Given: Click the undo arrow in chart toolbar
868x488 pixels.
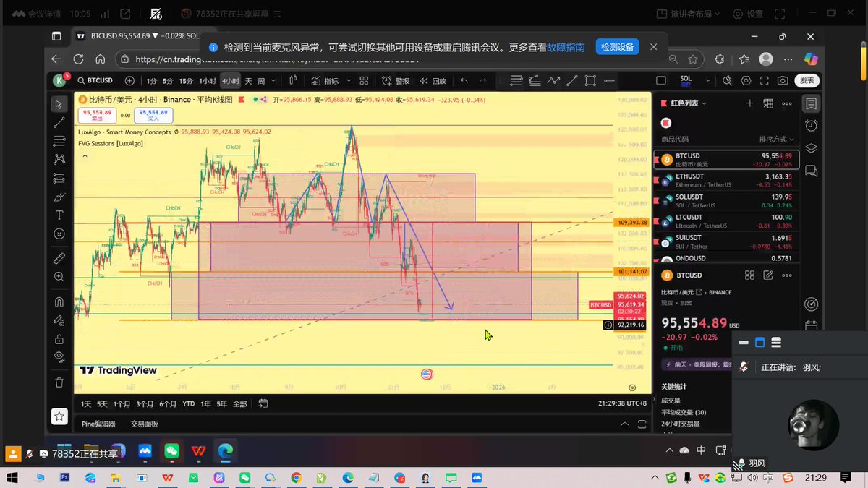Looking at the screenshot, I should coord(464,80).
